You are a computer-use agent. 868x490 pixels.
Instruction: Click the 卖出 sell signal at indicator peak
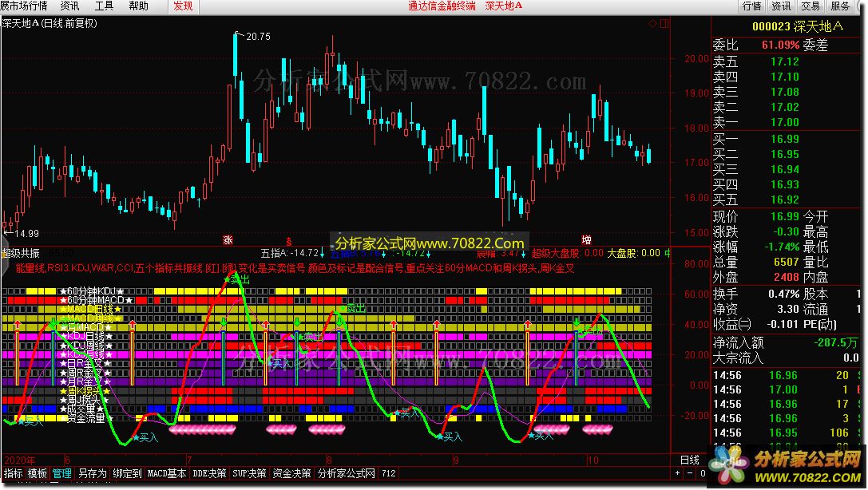click(x=236, y=280)
